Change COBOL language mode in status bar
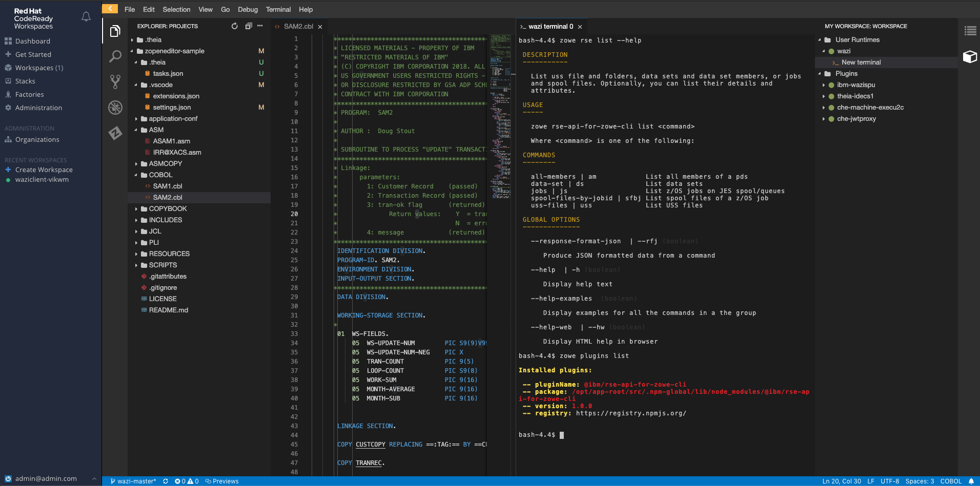This screenshot has width=980, height=486. coord(951,481)
